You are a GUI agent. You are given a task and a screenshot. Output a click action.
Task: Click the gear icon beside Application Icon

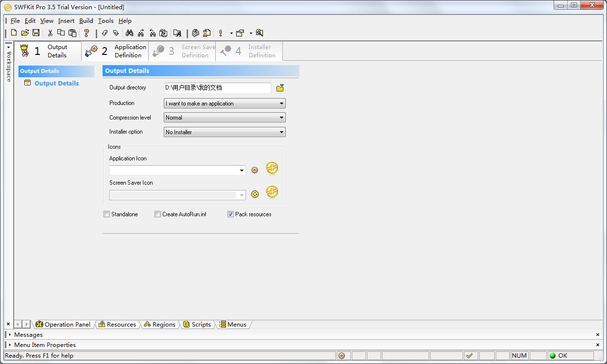255,170
